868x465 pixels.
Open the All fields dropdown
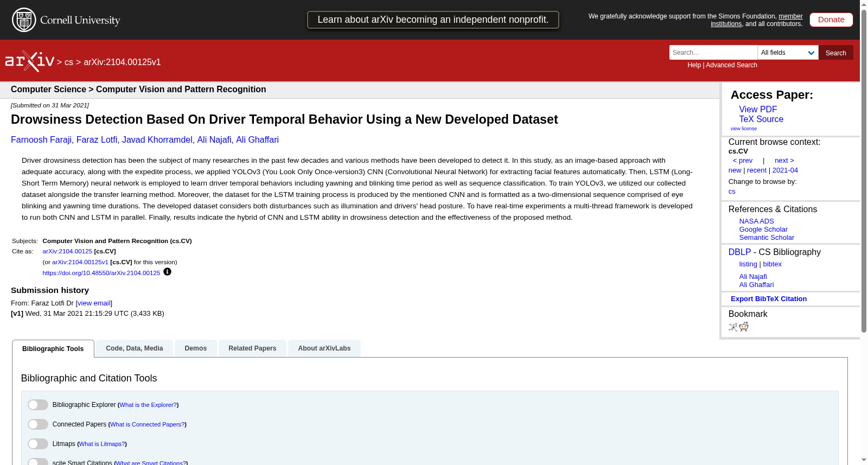click(x=788, y=53)
